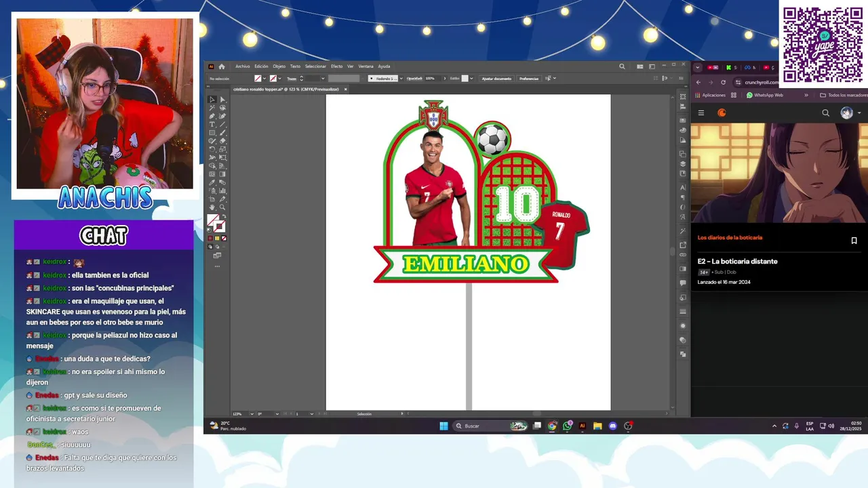Select the Direct Selection tool

222,100
